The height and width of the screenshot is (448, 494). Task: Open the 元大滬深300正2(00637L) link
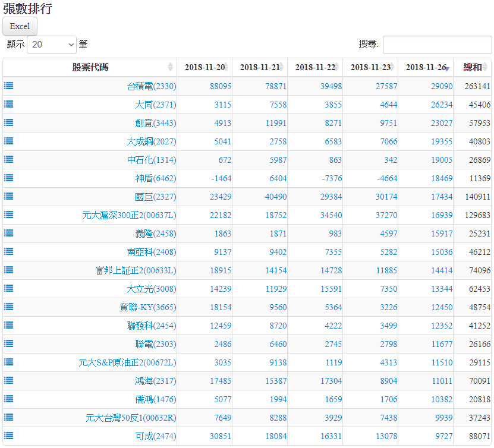129,215
